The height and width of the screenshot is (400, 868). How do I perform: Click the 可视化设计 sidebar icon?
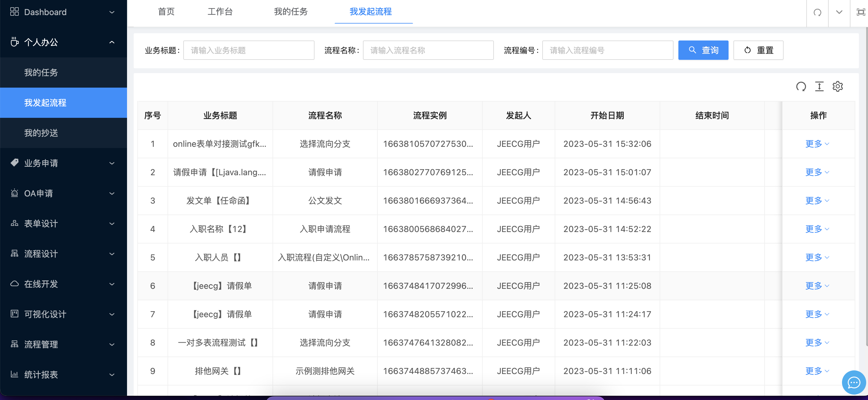[x=14, y=314]
